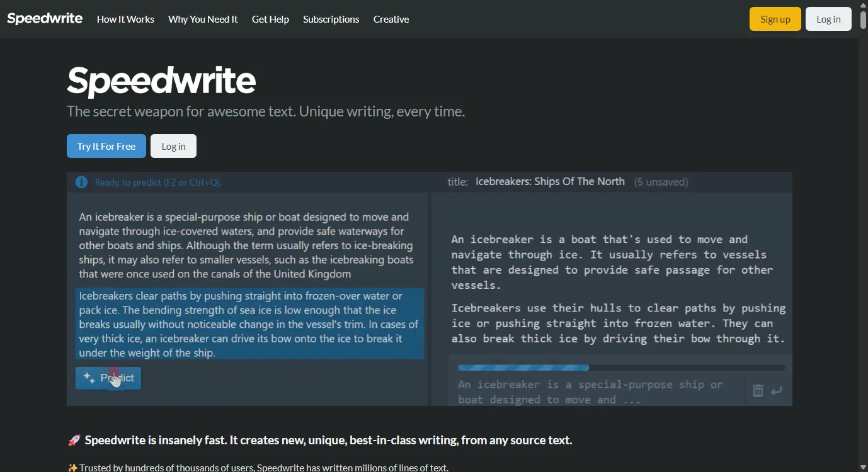Navigate to Why You Need It

(203, 19)
